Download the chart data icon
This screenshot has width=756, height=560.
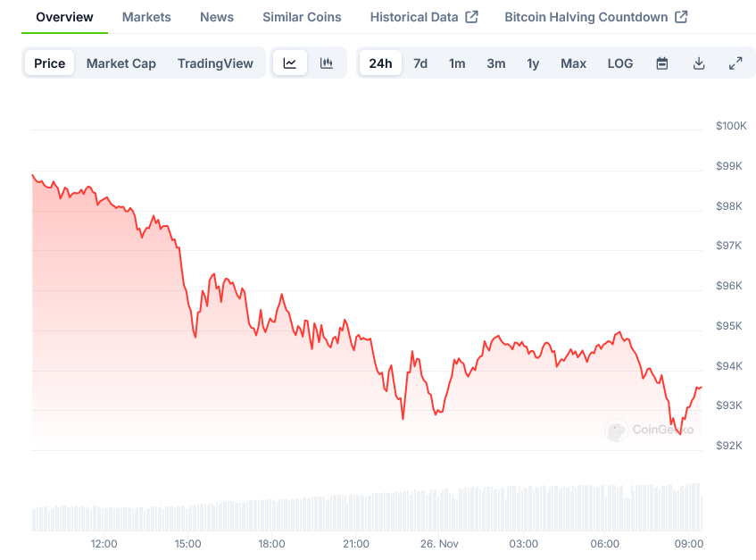click(x=699, y=63)
